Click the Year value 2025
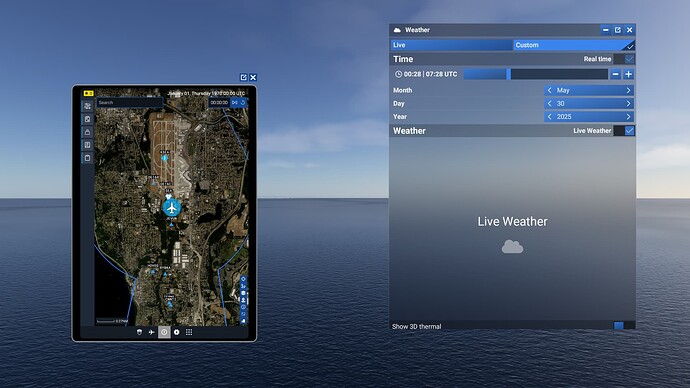Screen dimensions: 690x388 point(564,117)
